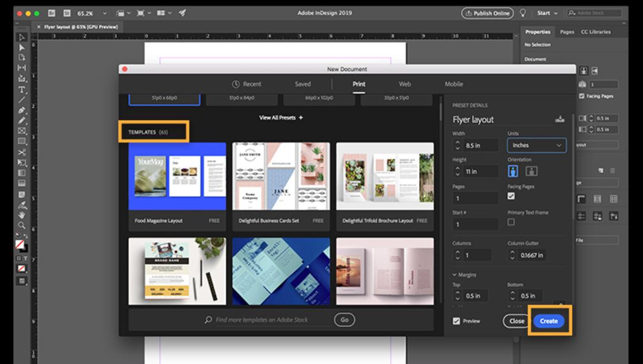This screenshot has width=643, height=364.
Task: Click the save document preset icon
Action: pyautogui.click(x=560, y=119)
